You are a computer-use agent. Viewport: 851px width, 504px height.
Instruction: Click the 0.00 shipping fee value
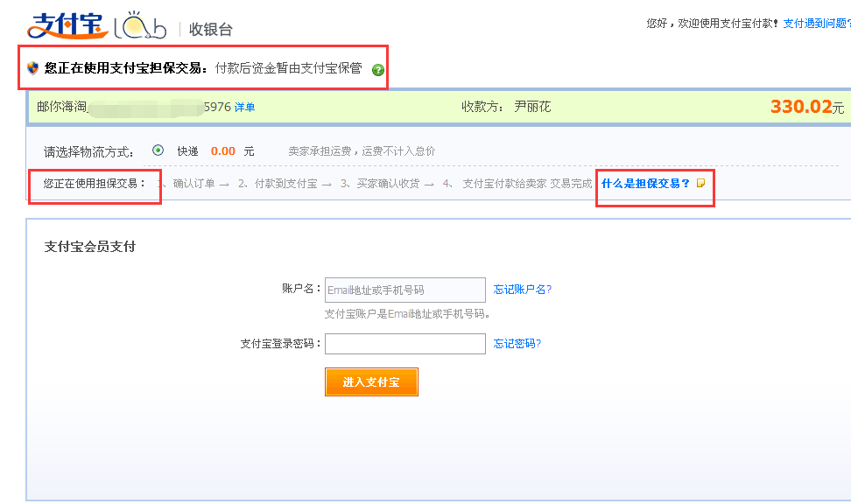tap(223, 150)
